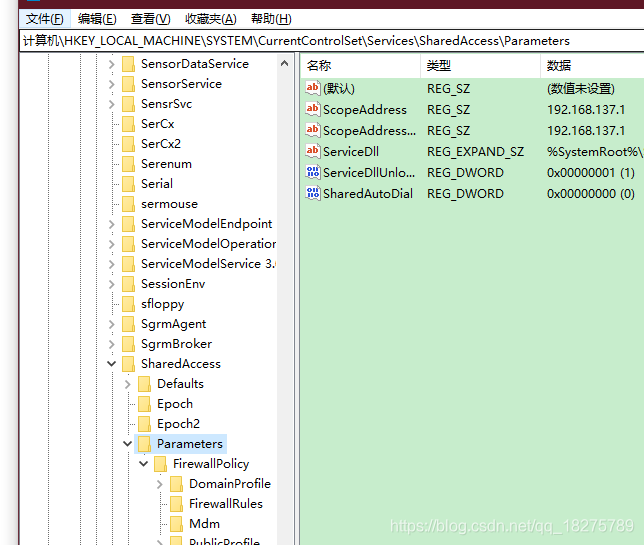Click the Serenum folder icon

[x=129, y=164]
